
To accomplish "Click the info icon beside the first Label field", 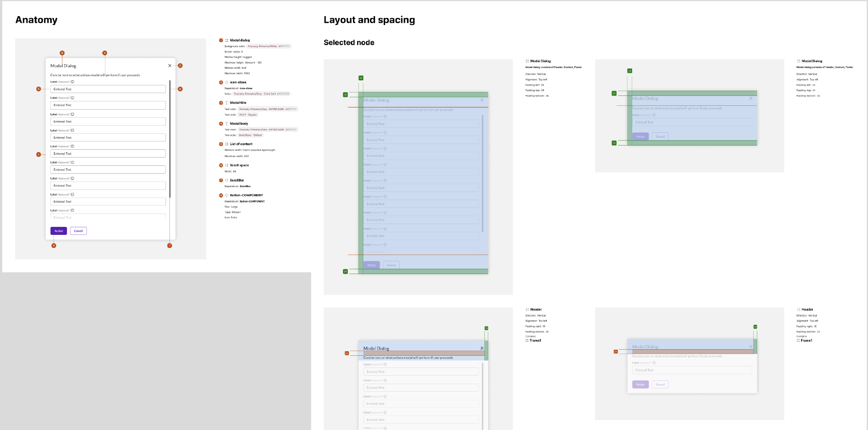I will tap(71, 82).
